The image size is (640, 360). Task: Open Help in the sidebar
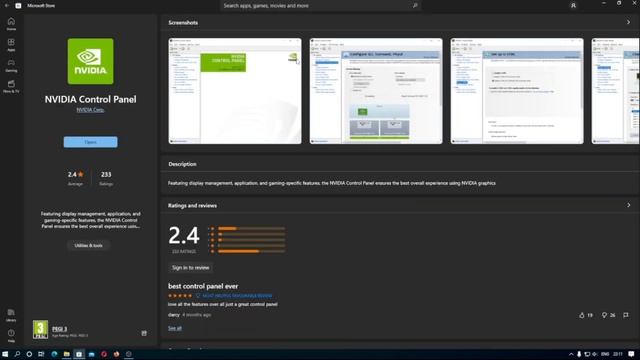coord(11,336)
